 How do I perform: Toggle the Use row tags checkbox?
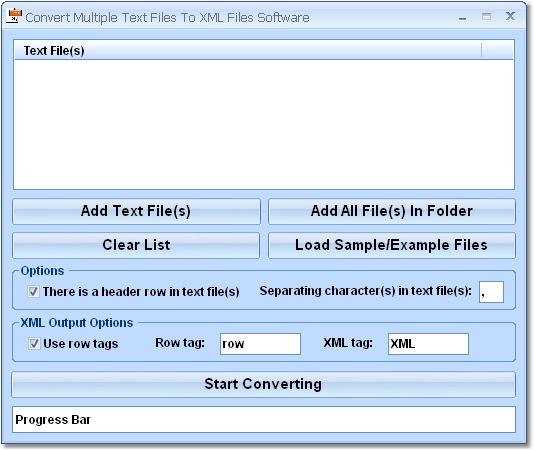pyautogui.click(x=34, y=343)
